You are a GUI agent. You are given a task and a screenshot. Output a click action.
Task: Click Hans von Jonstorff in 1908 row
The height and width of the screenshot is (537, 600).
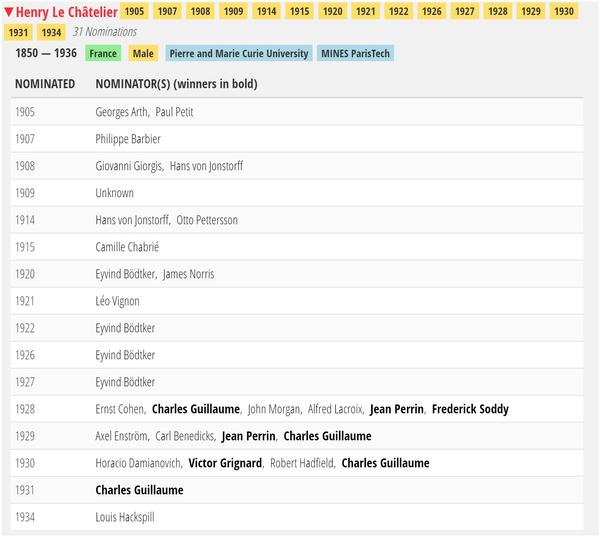[x=206, y=166]
